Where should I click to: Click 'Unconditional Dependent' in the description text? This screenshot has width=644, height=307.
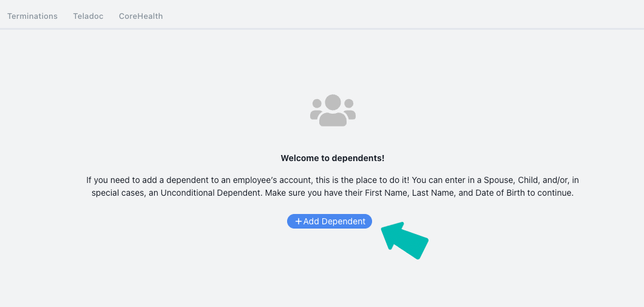point(211,193)
